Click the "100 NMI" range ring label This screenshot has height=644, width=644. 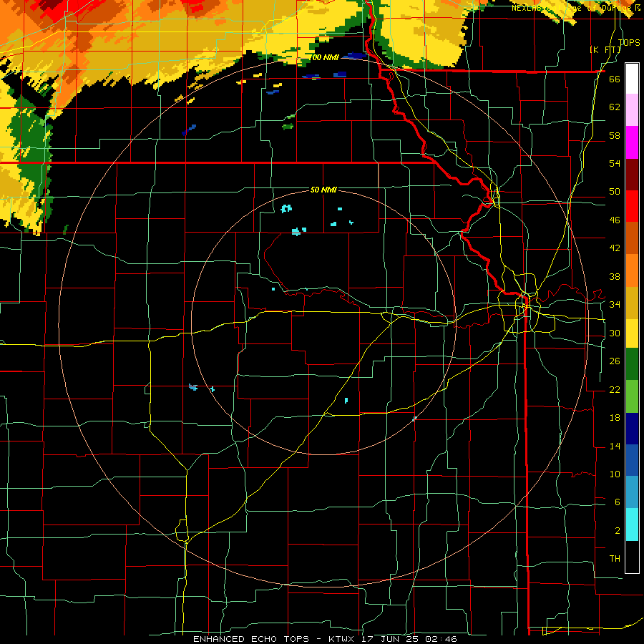click(x=324, y=57)
